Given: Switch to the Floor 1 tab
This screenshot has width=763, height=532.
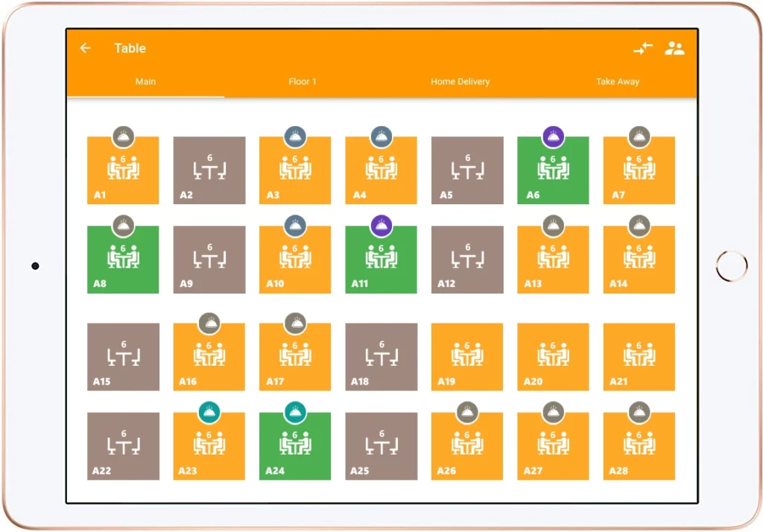Looking at the screenshot, I should (x=303, y=81).
